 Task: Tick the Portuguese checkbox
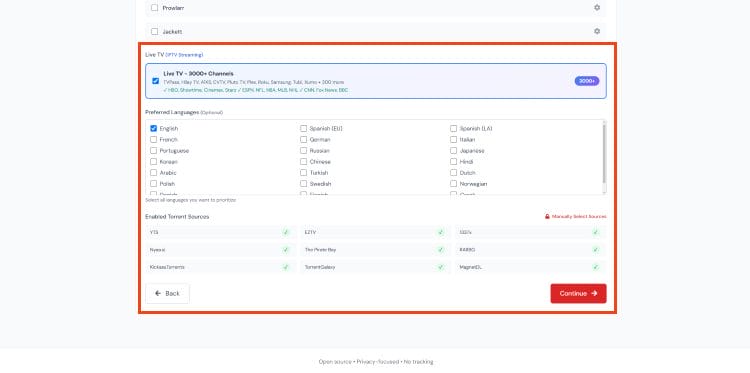pyautogui.click(x=154, y=151)
